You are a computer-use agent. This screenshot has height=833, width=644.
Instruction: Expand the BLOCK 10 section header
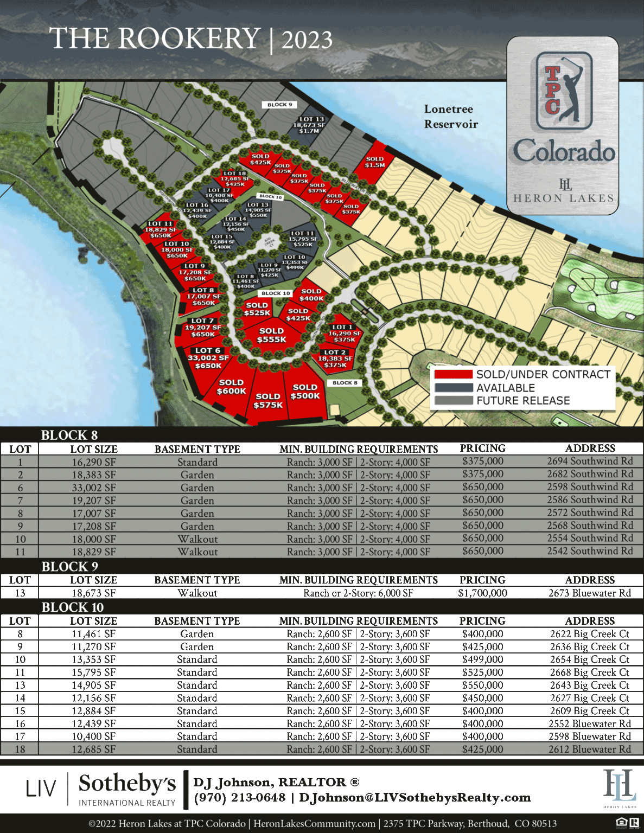tap(73, 607)
